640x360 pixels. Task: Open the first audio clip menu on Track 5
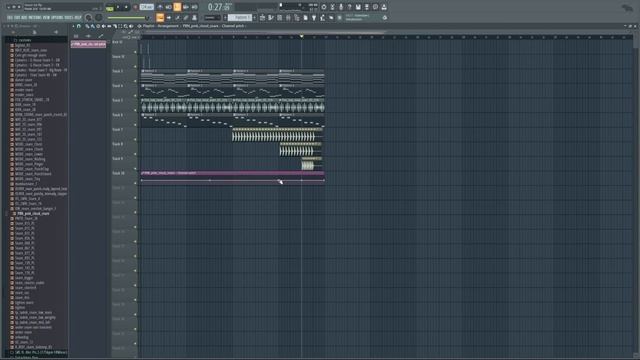click(x=143, y=100)
